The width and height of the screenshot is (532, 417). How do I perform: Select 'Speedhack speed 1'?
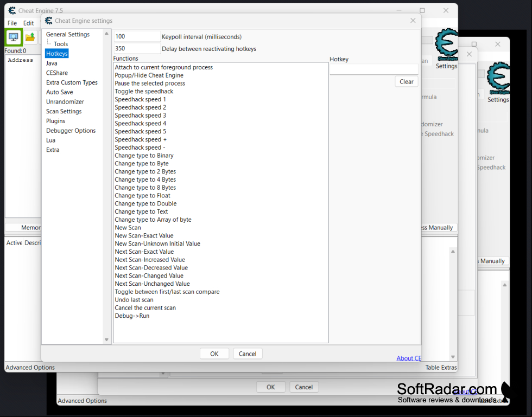pos(140,99)
